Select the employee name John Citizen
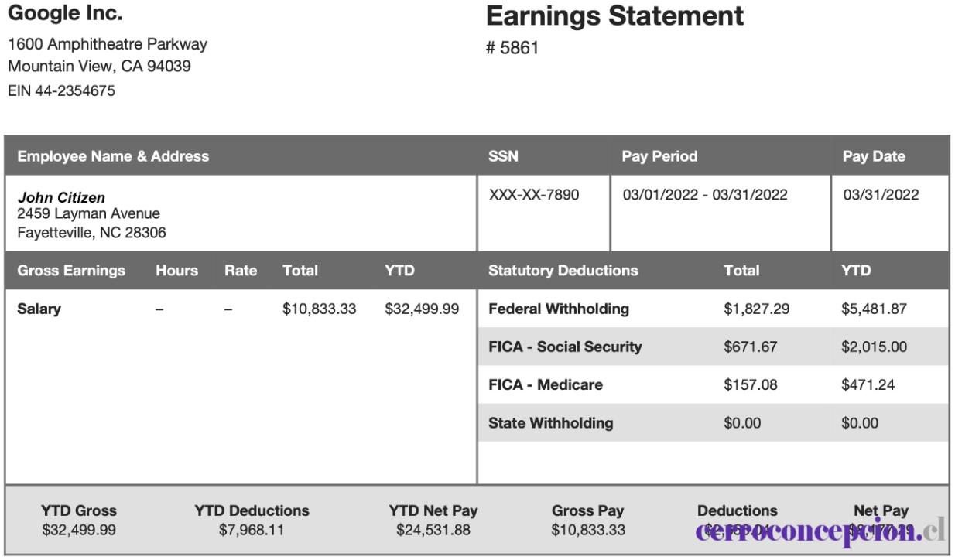955x560 pixels. click(61, 198)
